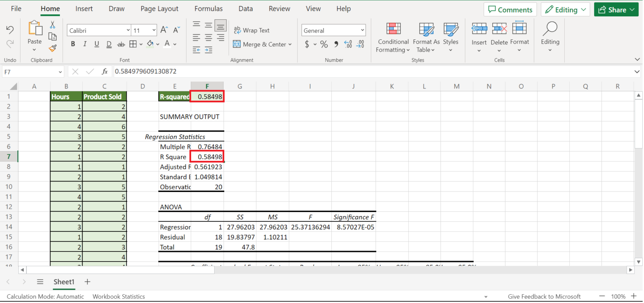Set font color using the Font Color swatch

[167, 44]
